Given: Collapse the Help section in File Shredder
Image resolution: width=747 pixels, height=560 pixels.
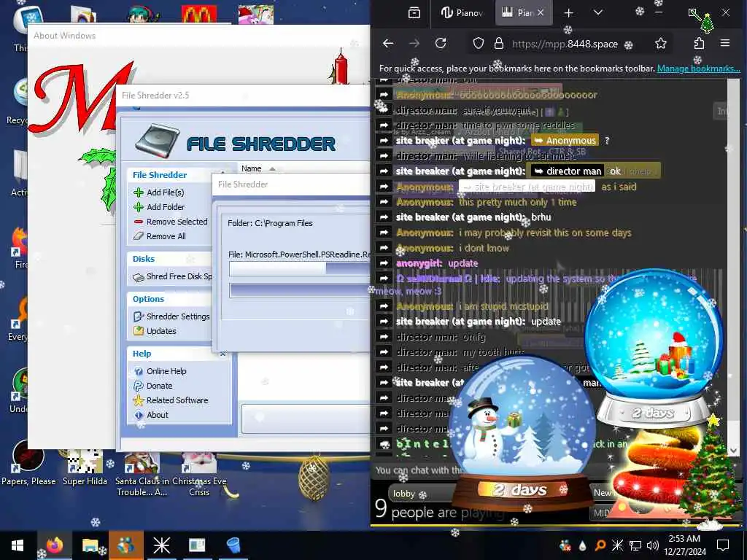Looking at the screenshot, I should click(x=223, y=354).
